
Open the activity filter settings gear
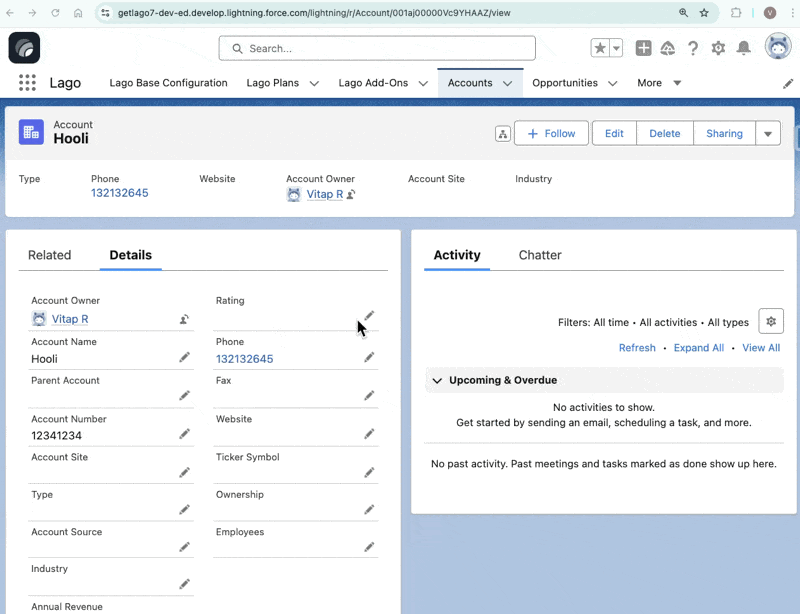click(x=771, y=322)
